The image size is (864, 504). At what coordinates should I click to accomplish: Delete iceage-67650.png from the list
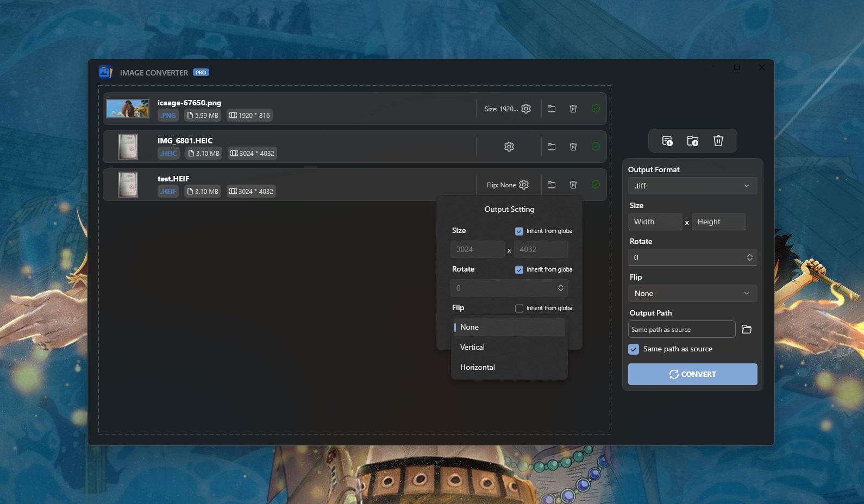click(573, 109)
